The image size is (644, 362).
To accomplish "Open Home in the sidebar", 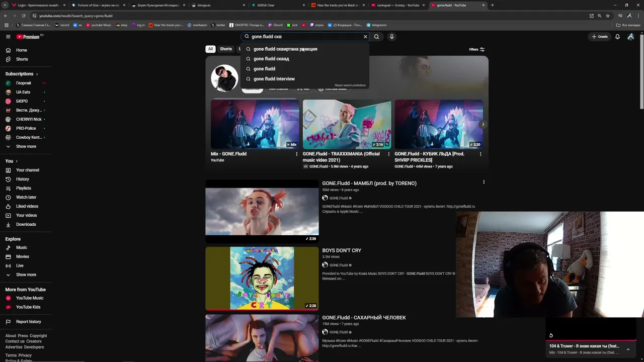I will (25, 50).
